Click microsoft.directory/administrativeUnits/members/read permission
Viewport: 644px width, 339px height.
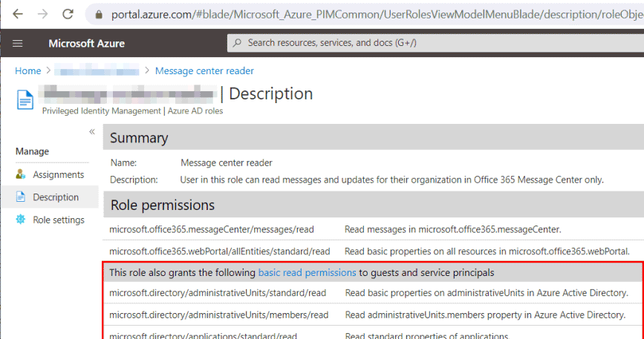click(x=219, y=315)
